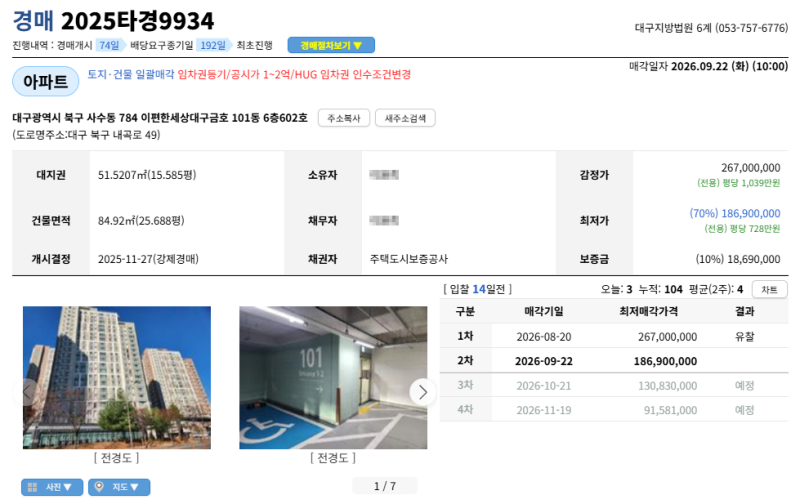800x504 pixels.
Task: Select the 4차 2026-11-19 row
Action: coord(614,410)
